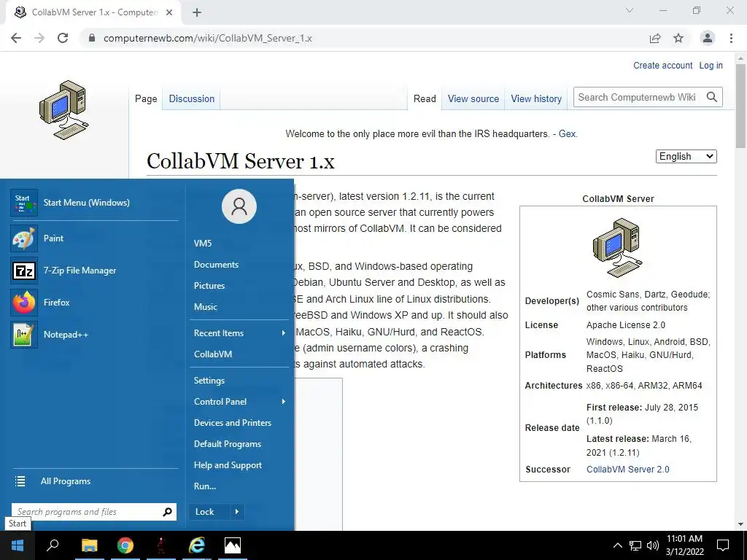Show hidden system tray icons
This screenshot has height=560, width=747.
(x=617, y=545)
